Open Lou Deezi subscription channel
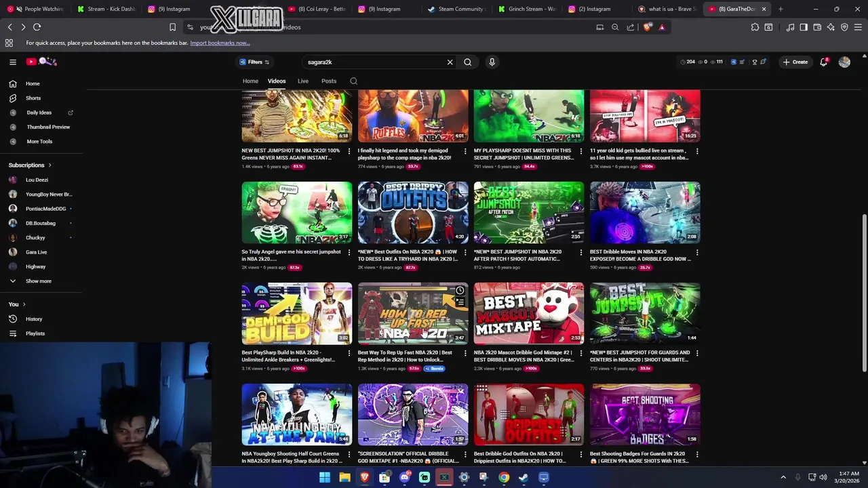 37,180
